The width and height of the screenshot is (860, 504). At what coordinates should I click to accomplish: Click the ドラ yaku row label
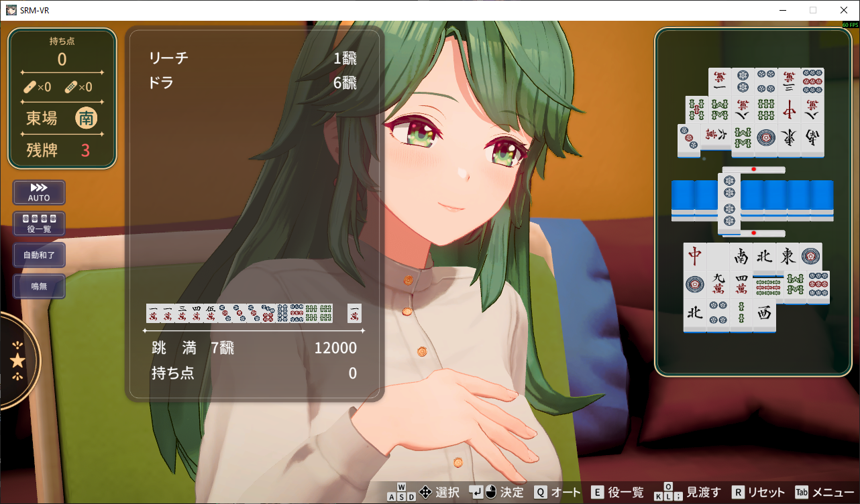(x=161, y=82)
